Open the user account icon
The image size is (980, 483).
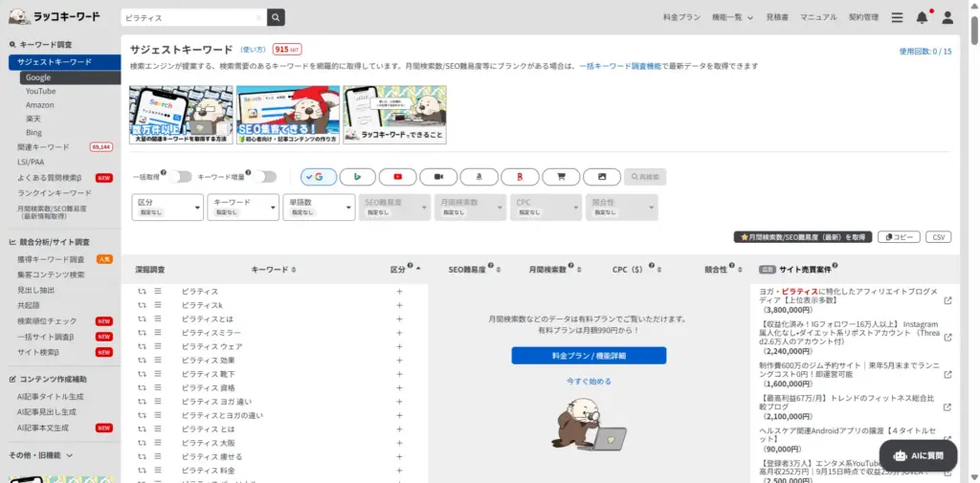[947, 17]
